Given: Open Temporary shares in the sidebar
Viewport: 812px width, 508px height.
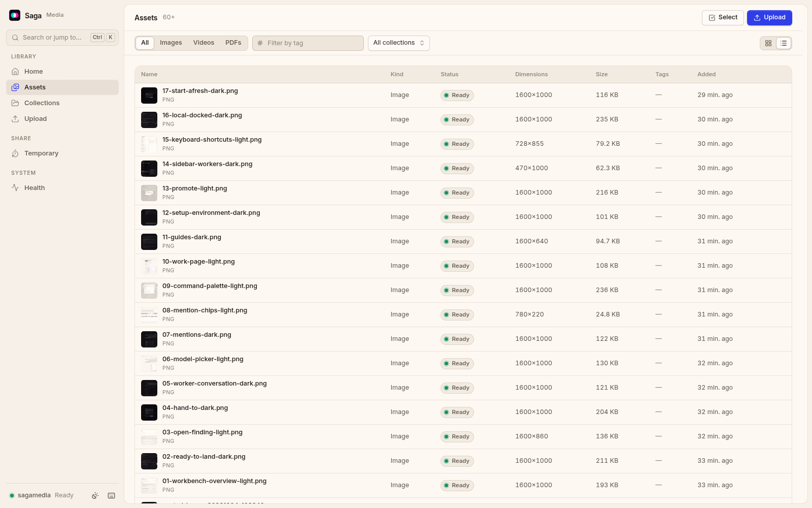Looking at the screenshot, I should tap(62, 153).
